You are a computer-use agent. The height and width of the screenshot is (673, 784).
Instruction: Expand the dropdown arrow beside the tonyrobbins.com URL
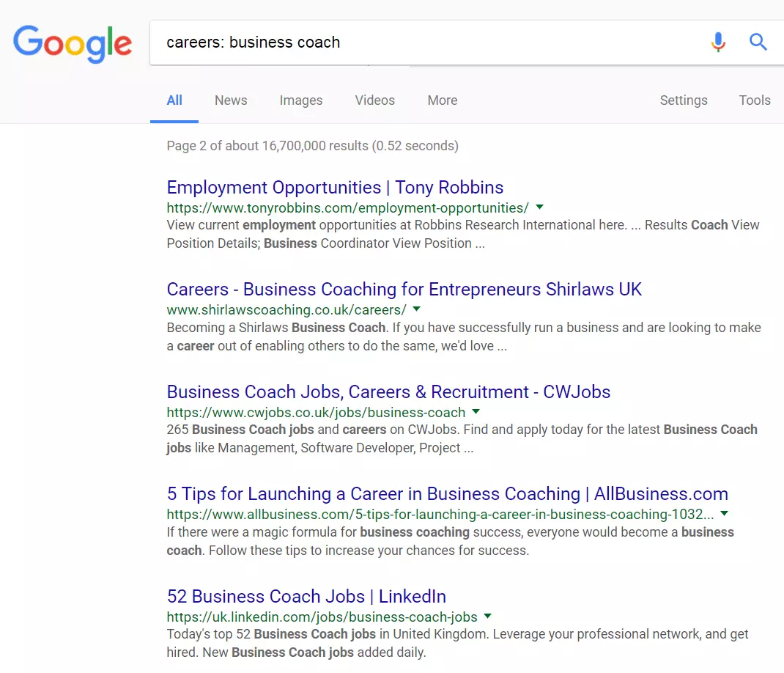point(539,207)
